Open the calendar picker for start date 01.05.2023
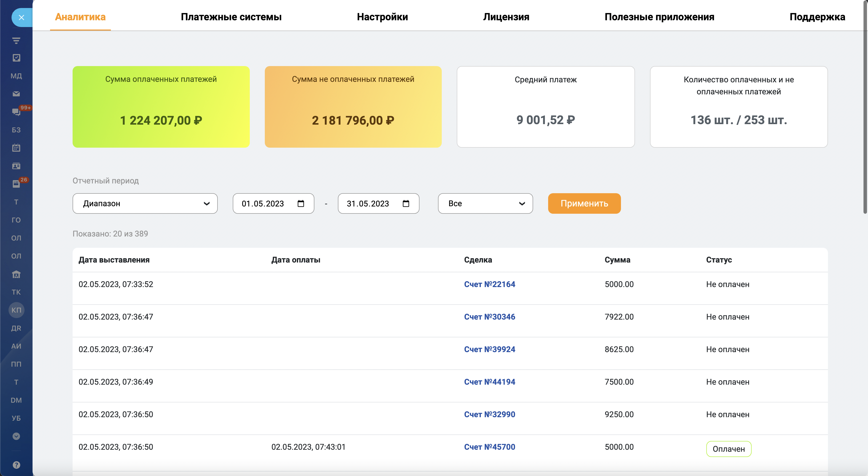Image resolution: width=868 pixels, height=476 pixels. coord(301,203)
